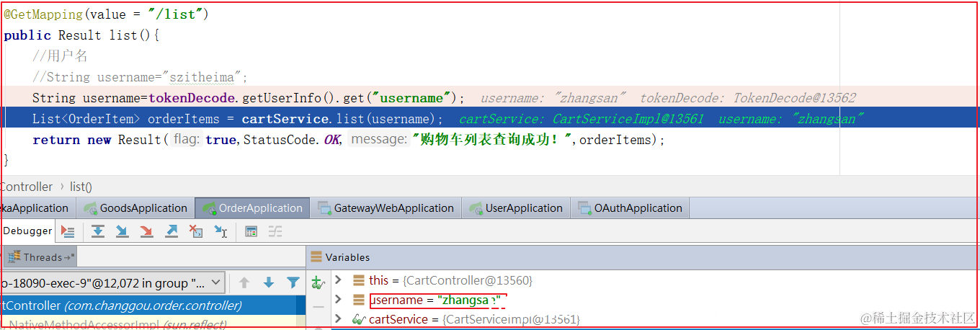This screenshot has height=330, width=980.
Task: Click the Step Out debugger icon
Action: [171, 231]
